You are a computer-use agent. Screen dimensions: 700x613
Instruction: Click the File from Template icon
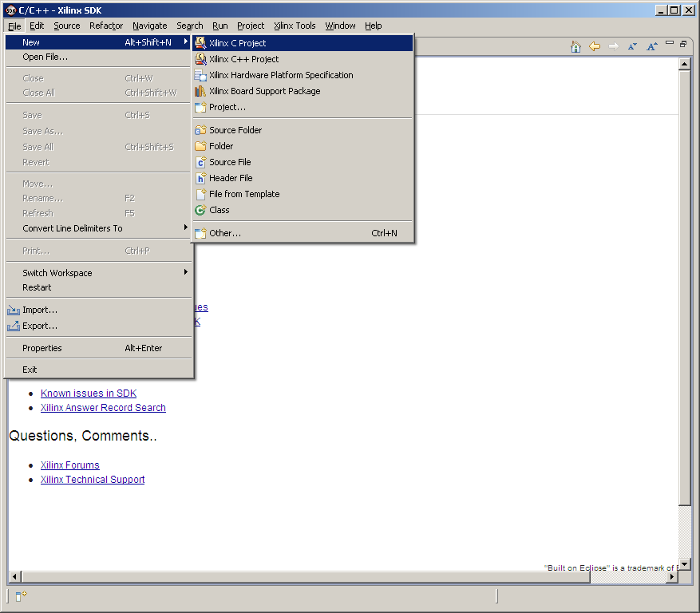click(200, 194)
